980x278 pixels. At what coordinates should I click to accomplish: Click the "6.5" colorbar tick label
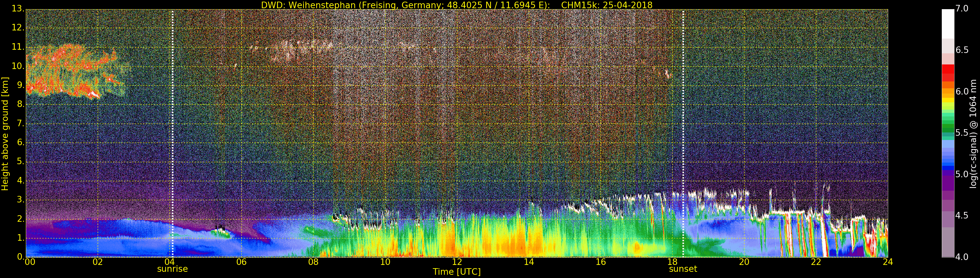pyautogui.click(x=962, y=51)
